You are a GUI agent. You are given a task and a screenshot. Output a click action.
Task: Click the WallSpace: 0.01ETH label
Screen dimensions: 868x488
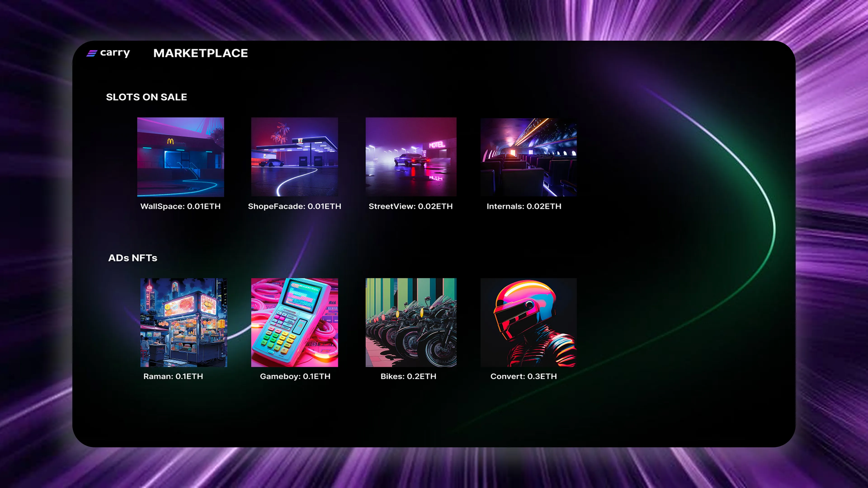pyautogui.click(x=180, y=206)
